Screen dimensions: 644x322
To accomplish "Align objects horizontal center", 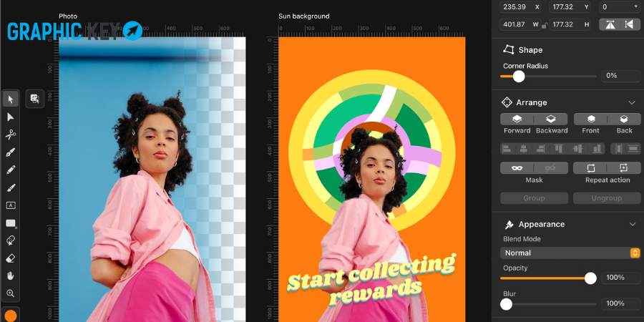I will click(x=523, y=149).
